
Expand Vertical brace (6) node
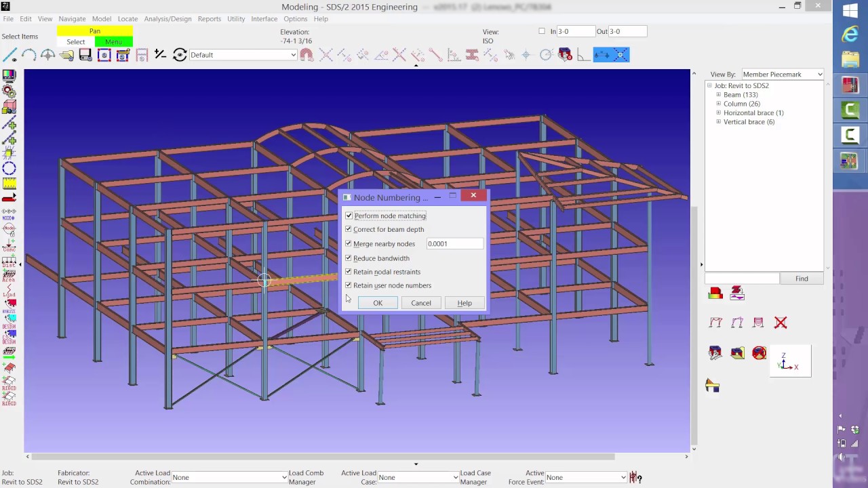click(719, 122)
